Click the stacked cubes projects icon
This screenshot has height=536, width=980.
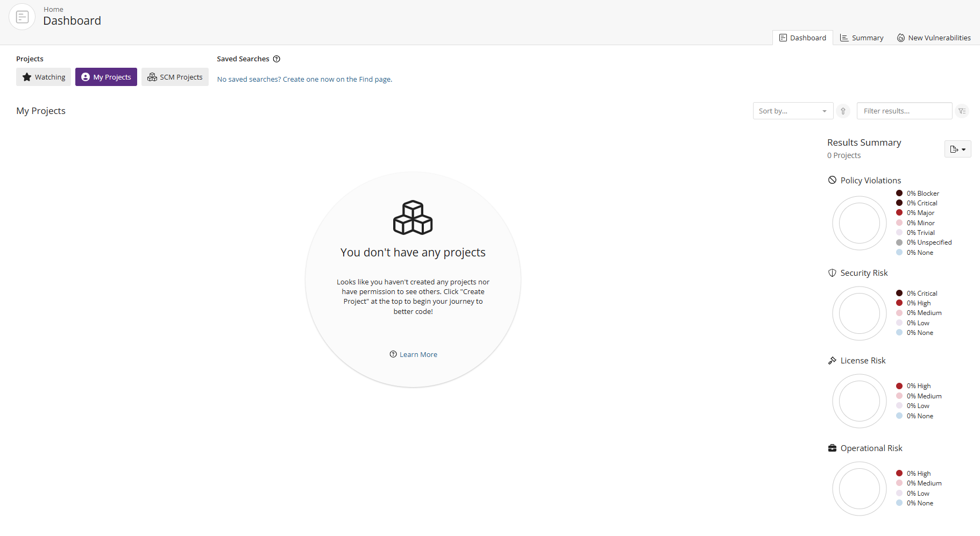[413, 218]
